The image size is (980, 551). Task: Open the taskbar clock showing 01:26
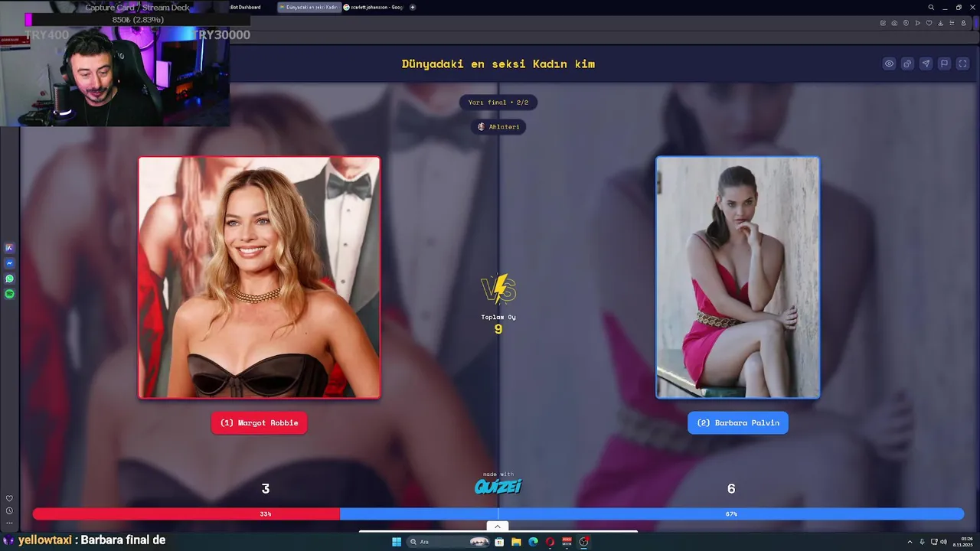[x=962, y=542]
